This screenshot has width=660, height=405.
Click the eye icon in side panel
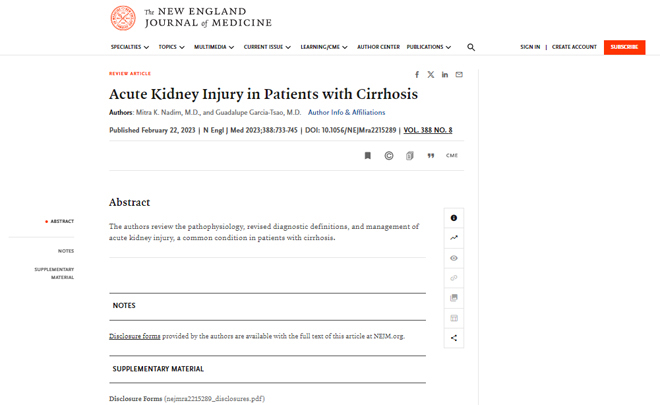tap(454, 258)
